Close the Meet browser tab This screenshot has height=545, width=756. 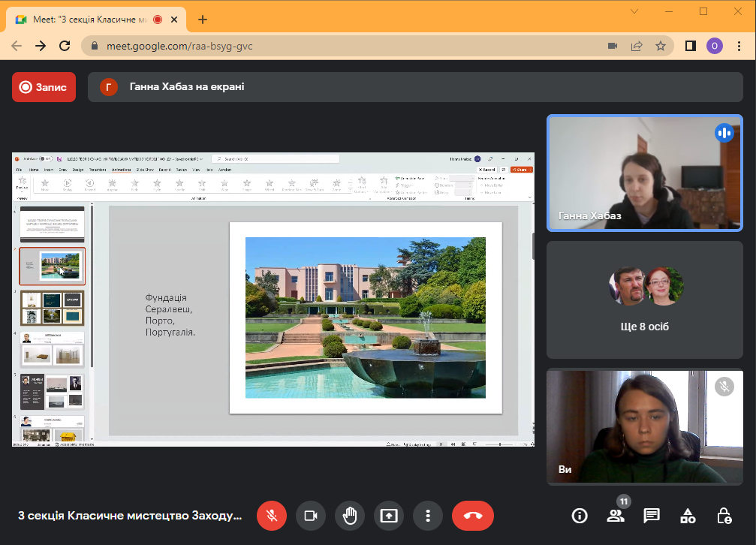(x=174, y=20)
